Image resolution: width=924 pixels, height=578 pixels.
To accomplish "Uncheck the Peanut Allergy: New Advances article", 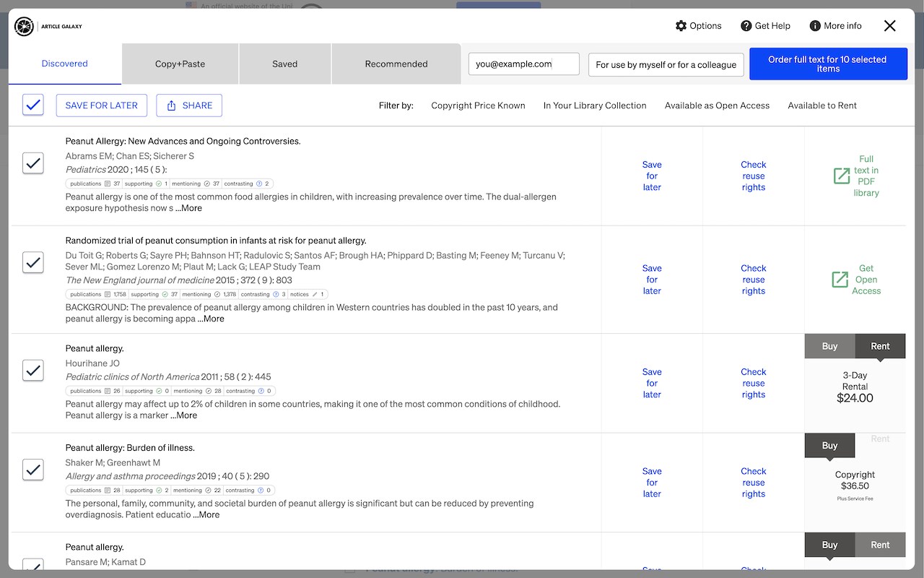I will (x=33, y=163).
